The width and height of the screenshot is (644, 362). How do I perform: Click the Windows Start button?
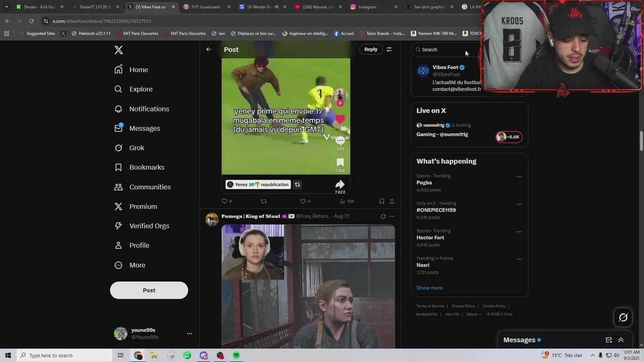[8, 355]
